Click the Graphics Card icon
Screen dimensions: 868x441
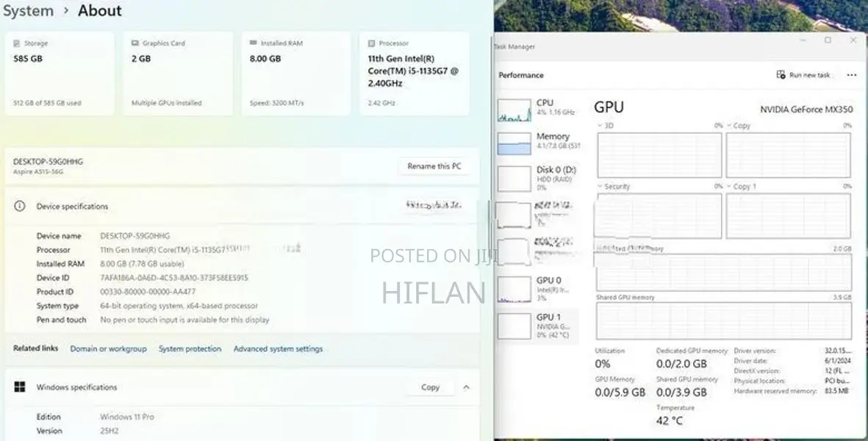click(x=135, y=43)
